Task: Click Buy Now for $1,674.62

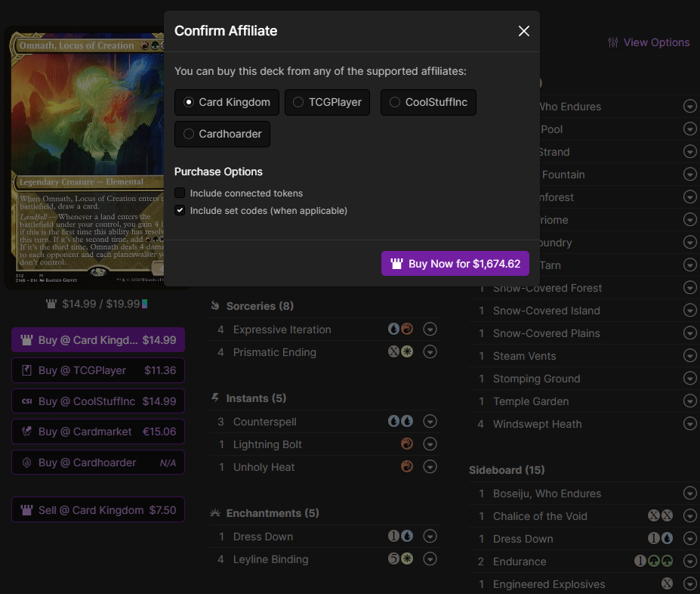Action: tap(455, 264)
